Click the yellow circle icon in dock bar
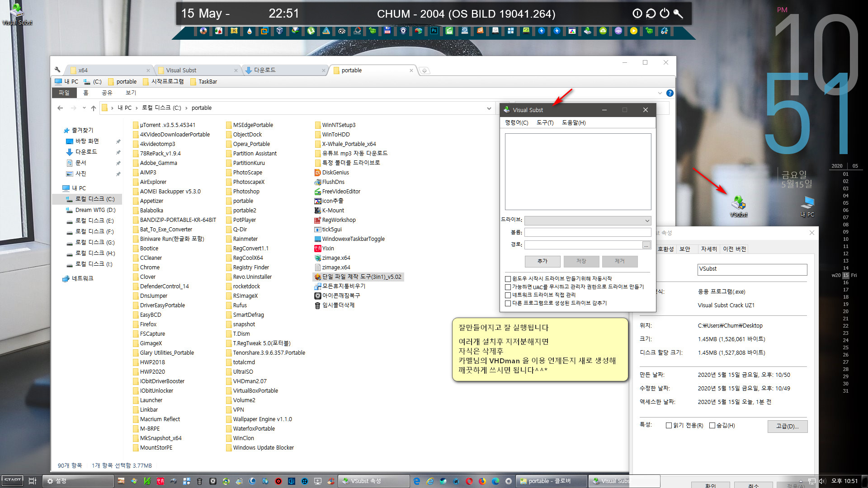The image size is (868, 488). click(x=634, y=31)
